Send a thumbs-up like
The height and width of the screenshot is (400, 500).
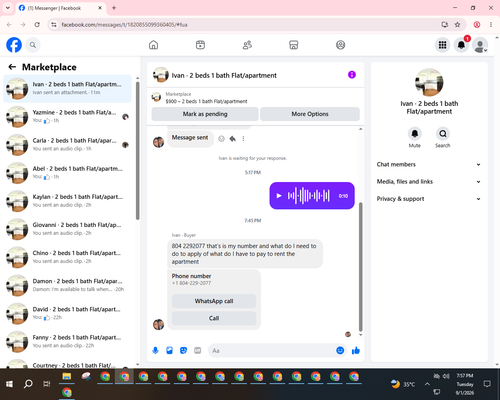pyautogui.click(x=356, y=350)
